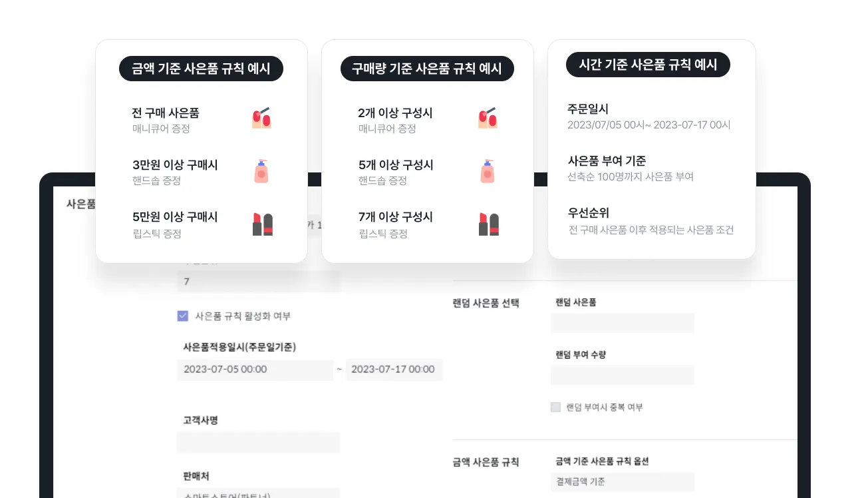Enable 랜덤 부여시 중복 여부 checkbox
868x498 pixels.
(x=555, y=407)
